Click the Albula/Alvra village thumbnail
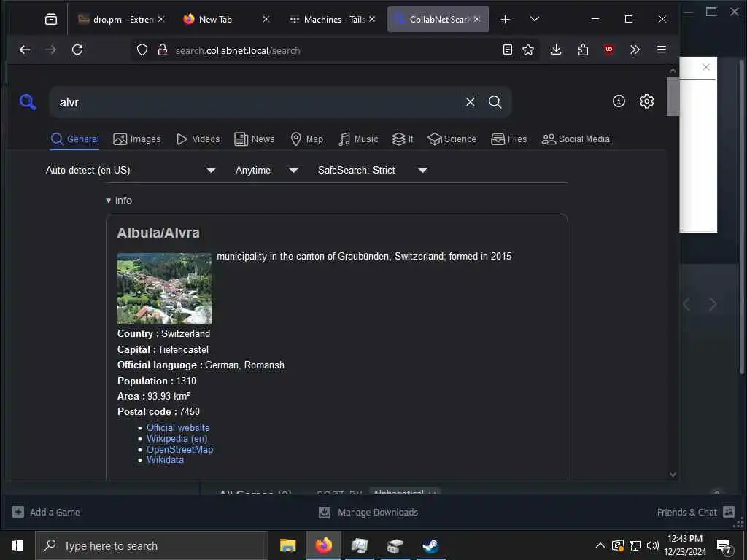 click(164, 288)
